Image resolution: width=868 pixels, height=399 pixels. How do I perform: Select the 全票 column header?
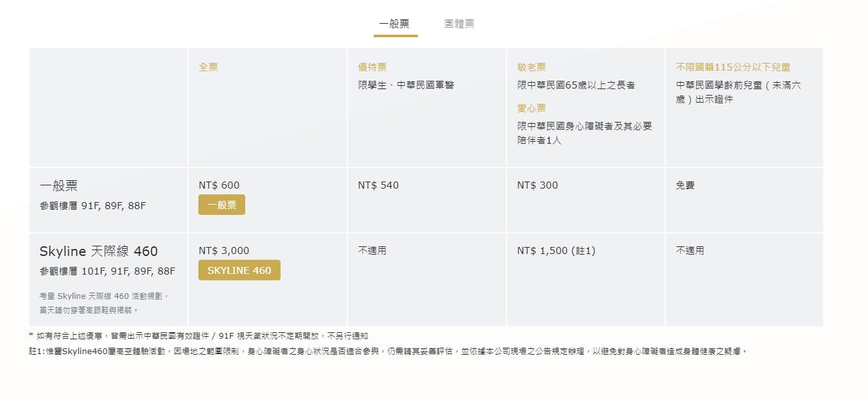point(208,67)
